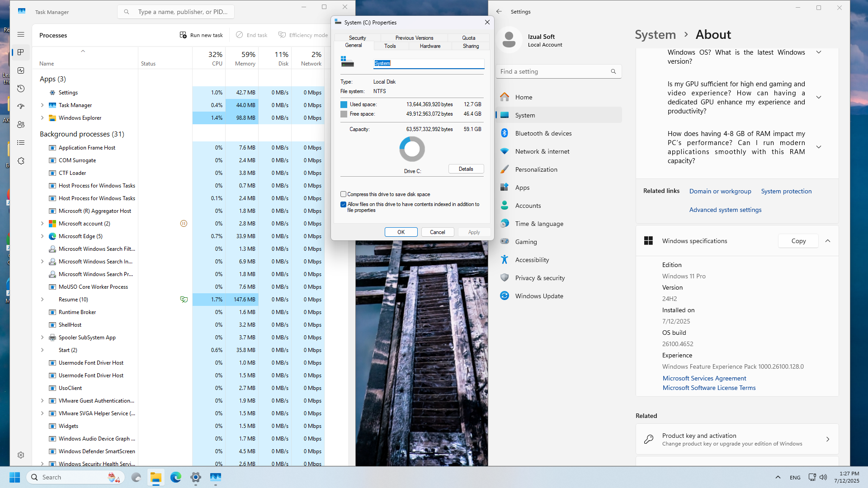Screen dimensions: 868x488
Task: Click Bluetooth & devices icon in Settings
Action: tap(505, 133)
